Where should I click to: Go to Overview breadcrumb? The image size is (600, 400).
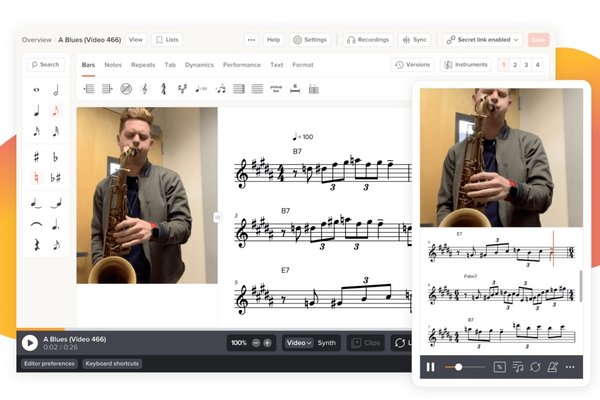point(36,40)
